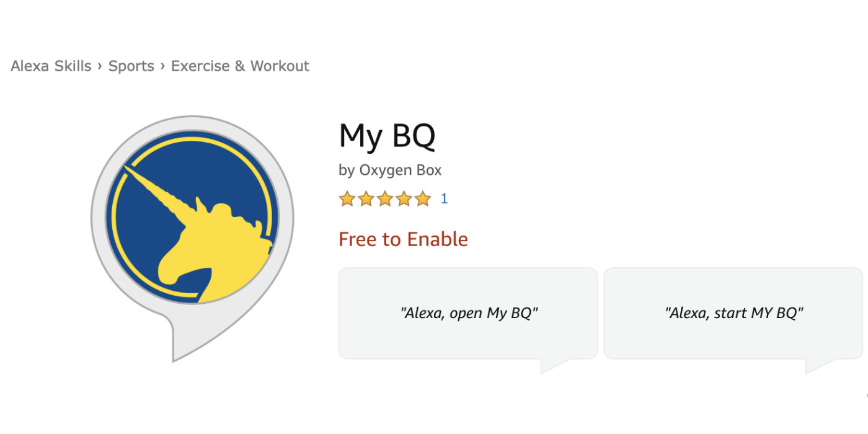Click the fourth rating star
Viewport: 868px width, 434px height.
pyautogui.click(x=404, y=199)
